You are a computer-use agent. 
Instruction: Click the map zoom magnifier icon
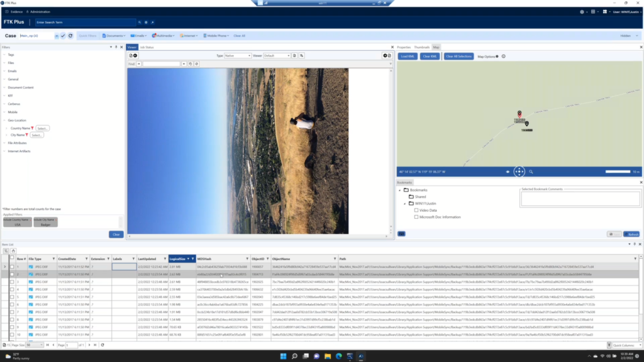coord(531,172)
